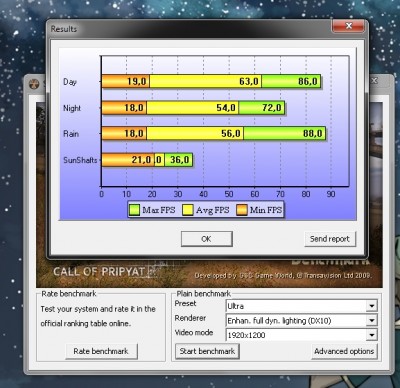This screenshot has height=388, width=400.
Task: Click the Rain average value 56,0
Action: click(231, 134)
